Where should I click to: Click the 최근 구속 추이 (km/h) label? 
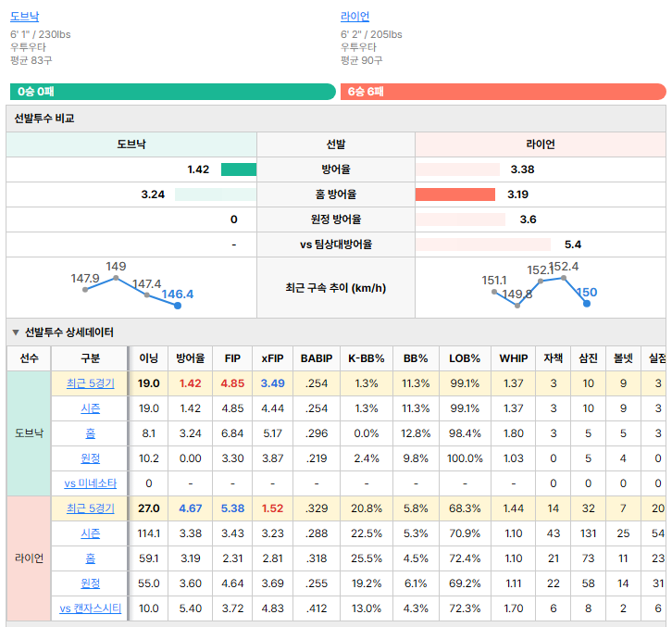336,288
